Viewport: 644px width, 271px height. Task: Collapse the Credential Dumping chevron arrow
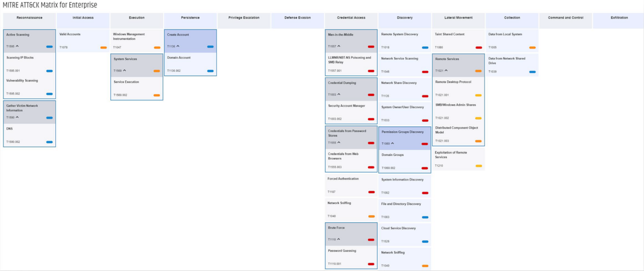point(339,95)
